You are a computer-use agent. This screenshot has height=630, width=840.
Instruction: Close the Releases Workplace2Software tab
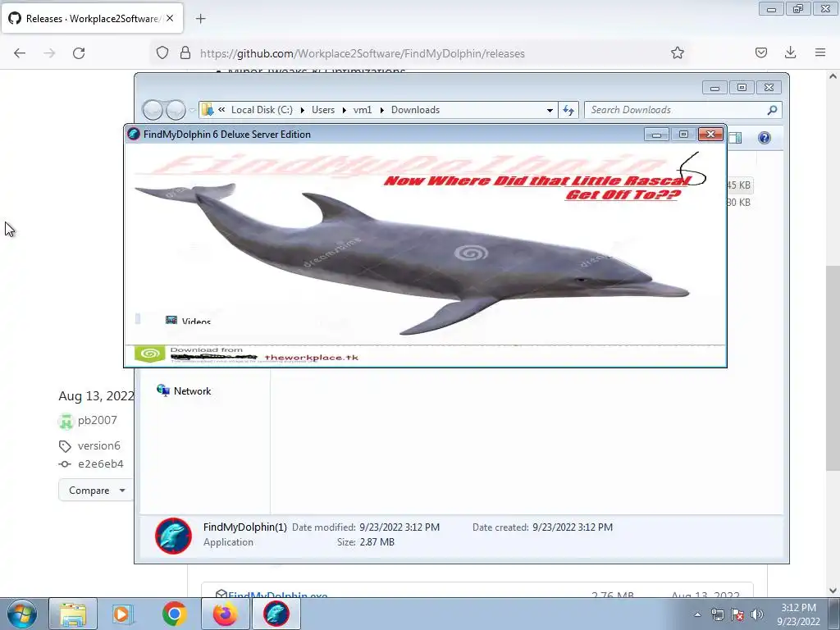pyautogui.click(x=170, y=18)
